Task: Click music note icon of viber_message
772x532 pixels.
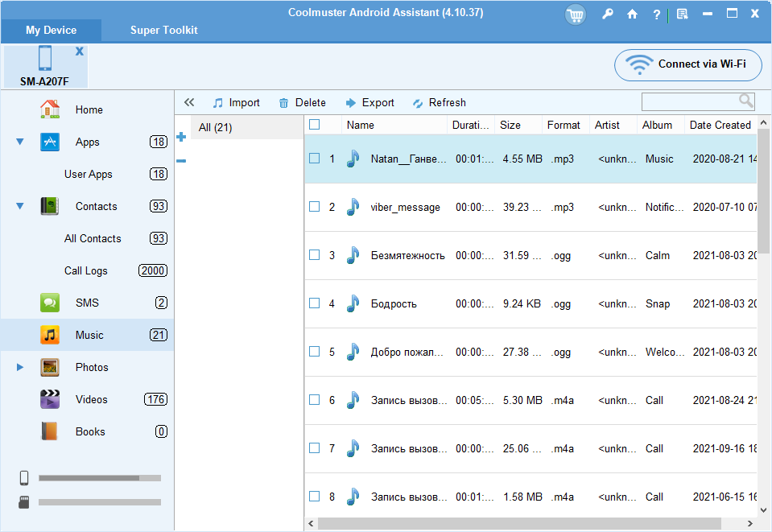Action: pyautogui.click(x=353, y=207)
